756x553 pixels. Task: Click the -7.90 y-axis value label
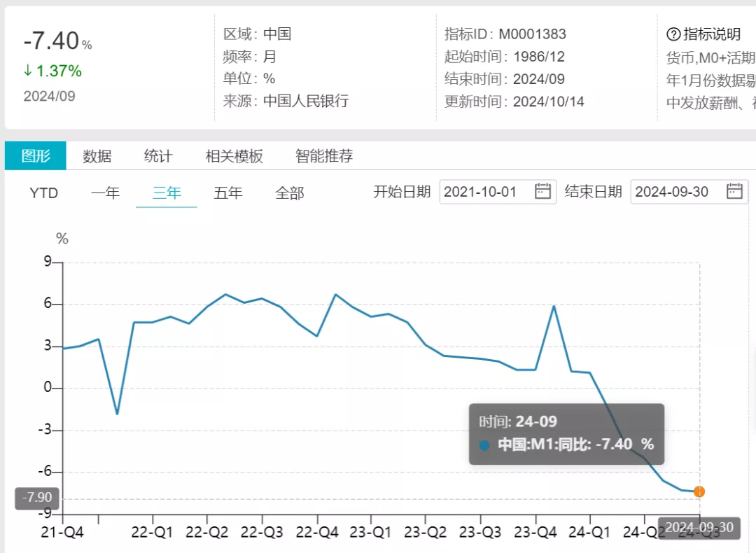click(37, 498)
